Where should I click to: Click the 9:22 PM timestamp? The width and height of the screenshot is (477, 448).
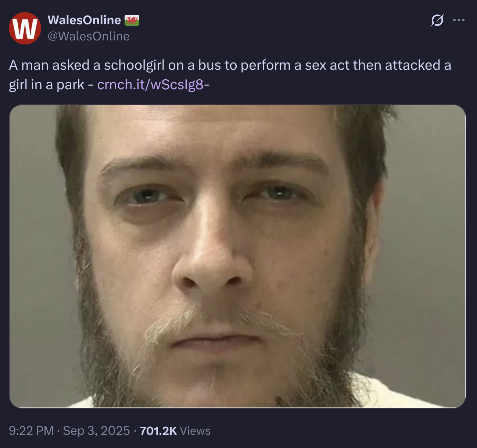pos(31,430)
